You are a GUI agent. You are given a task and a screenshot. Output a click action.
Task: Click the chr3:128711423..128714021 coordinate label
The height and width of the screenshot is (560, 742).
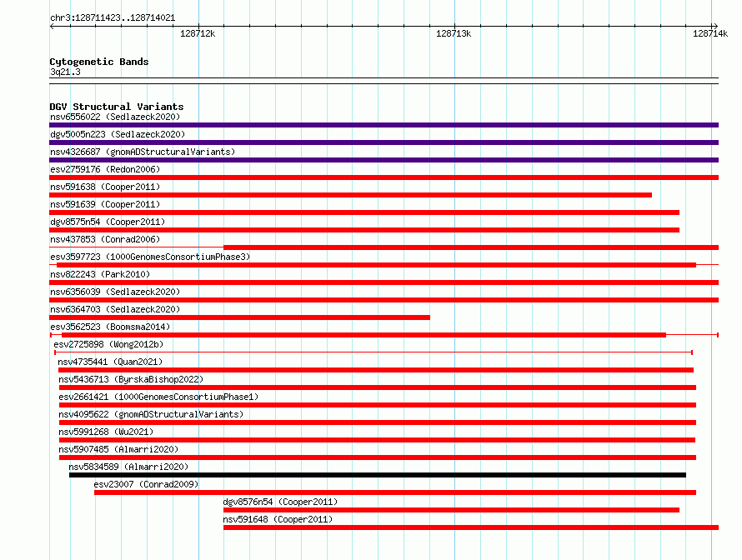[x=113, y=18]
